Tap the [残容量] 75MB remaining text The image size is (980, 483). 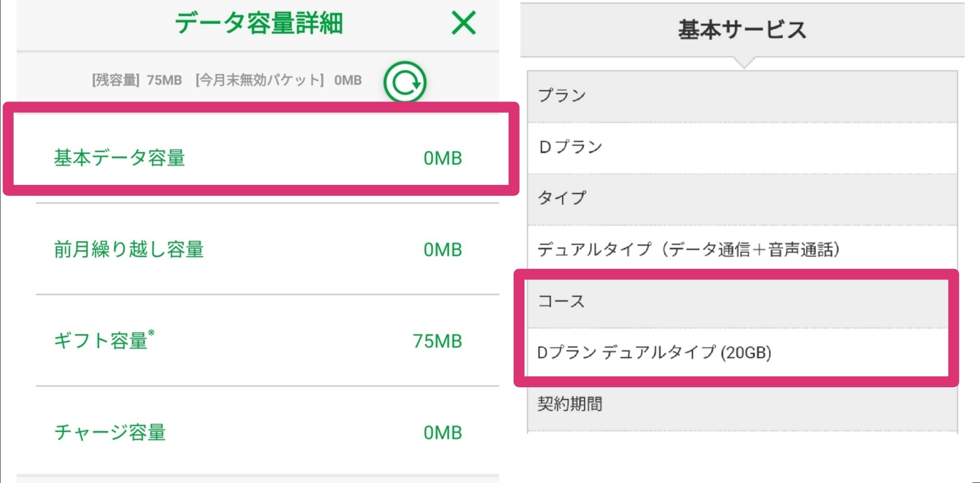137,80
